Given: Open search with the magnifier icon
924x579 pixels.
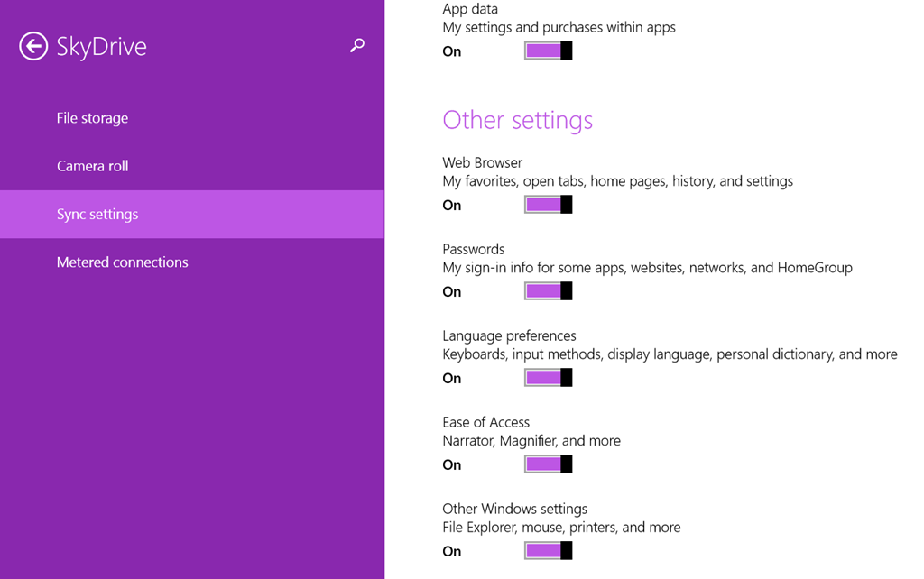Looking at the screenshot, I should point(357,45).
